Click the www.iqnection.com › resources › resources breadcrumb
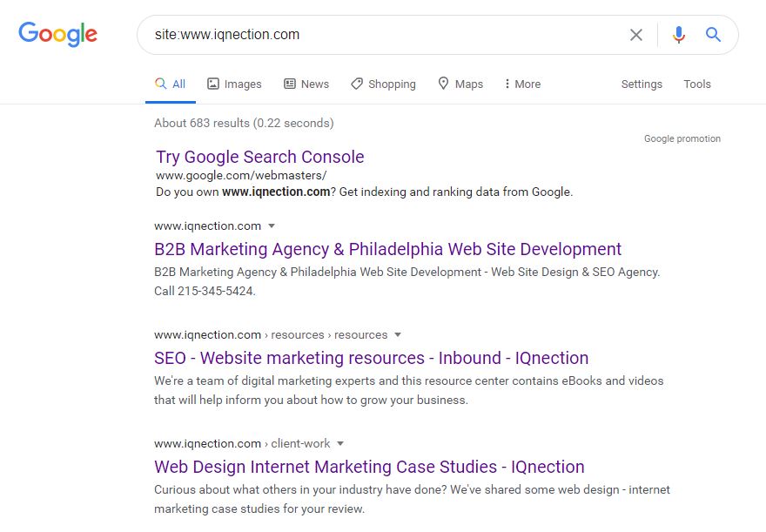The width and height of the screenshot is (766, 532). coord(271,334)
